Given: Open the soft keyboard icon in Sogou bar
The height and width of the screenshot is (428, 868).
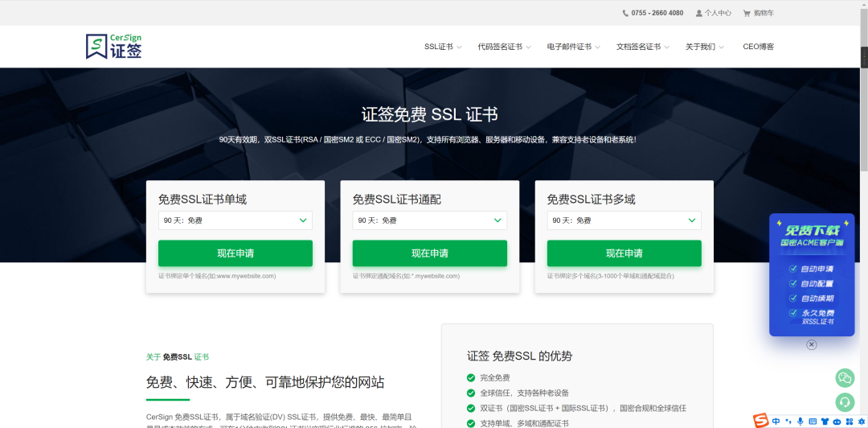Looking at the screenshot, I should (813, 422).
